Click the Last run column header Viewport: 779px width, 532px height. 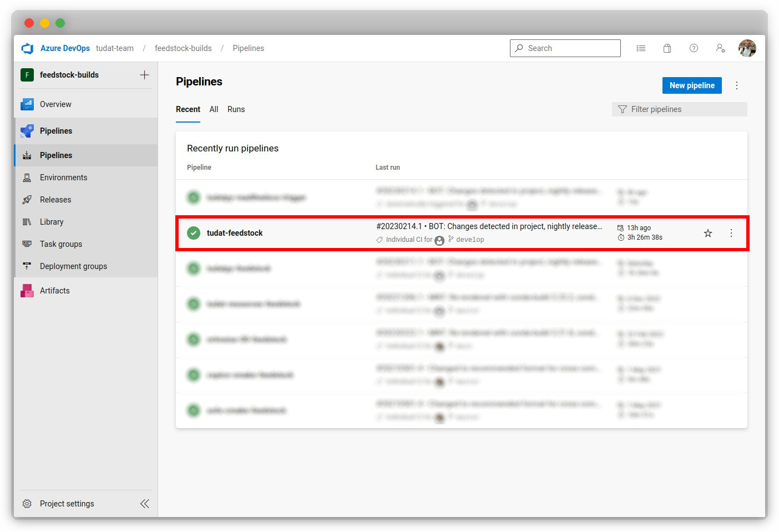388,168
